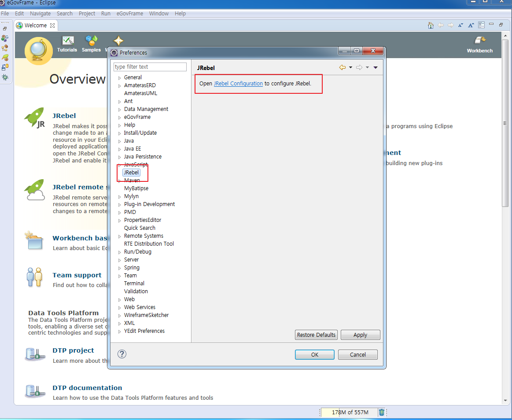Open the Preferences back history dropdown arrow
This screenshot has width=512, height=420.
click(351, 67)
